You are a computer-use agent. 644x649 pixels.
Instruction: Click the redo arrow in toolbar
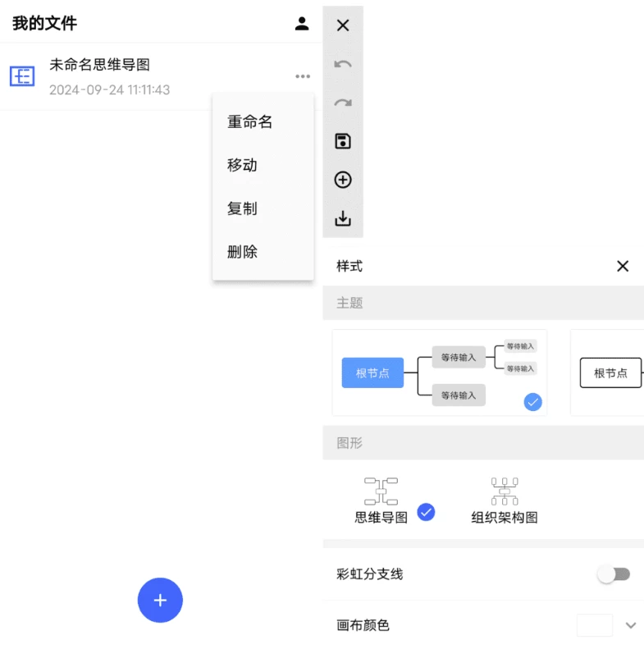click(x=343, y=103)
